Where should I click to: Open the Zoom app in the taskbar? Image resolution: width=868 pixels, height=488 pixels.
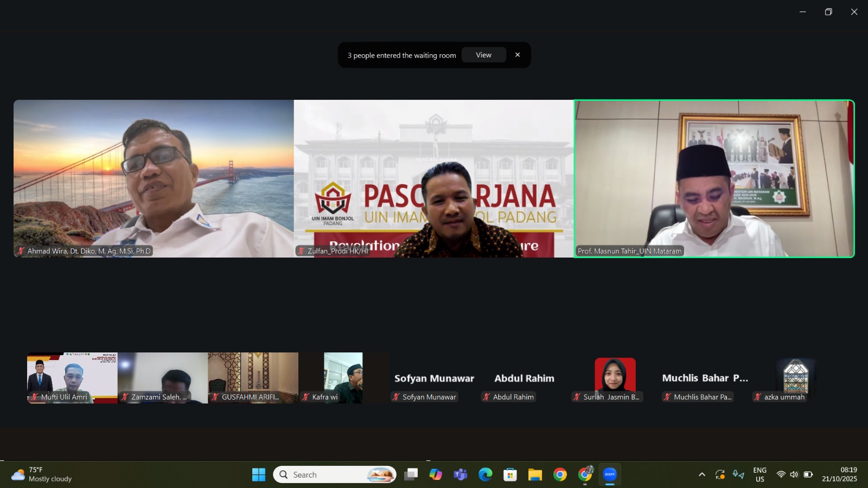[610, 474]
